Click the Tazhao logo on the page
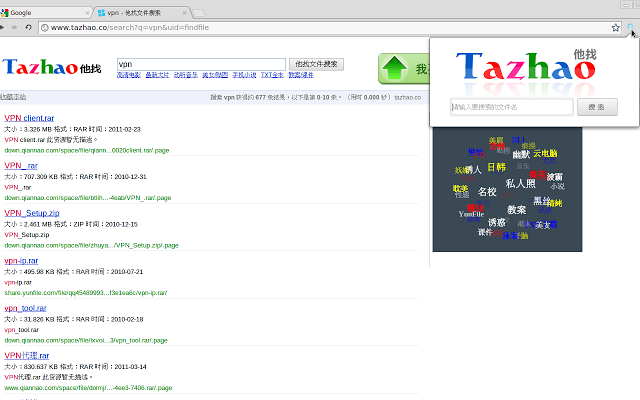Image resolution: width=640 pixels, height=400 pixels. click(52, 67)
